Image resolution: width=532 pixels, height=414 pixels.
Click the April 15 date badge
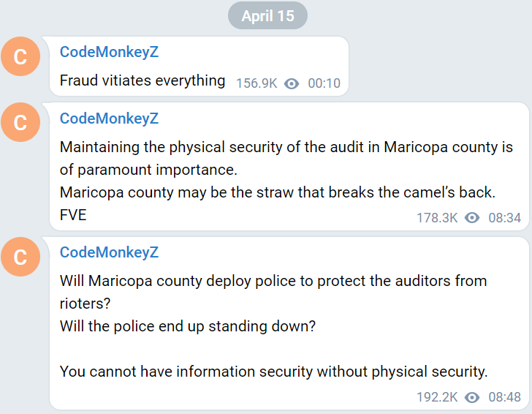click(267, 16)
